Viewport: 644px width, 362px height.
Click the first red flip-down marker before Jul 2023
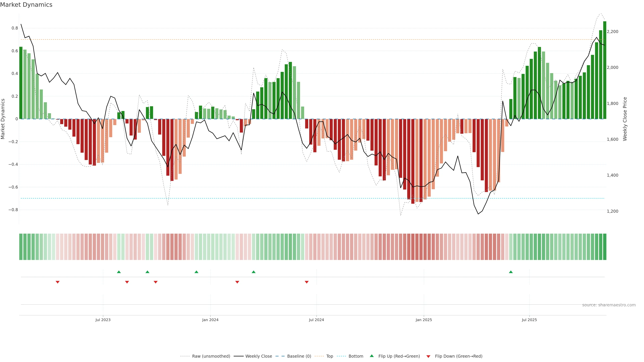point(58,282)
